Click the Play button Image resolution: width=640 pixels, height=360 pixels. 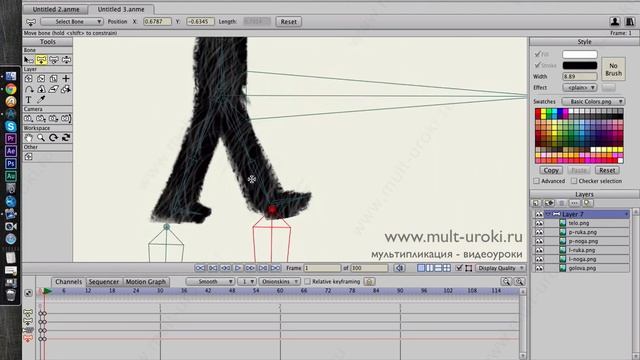click(x=238, y=268)
